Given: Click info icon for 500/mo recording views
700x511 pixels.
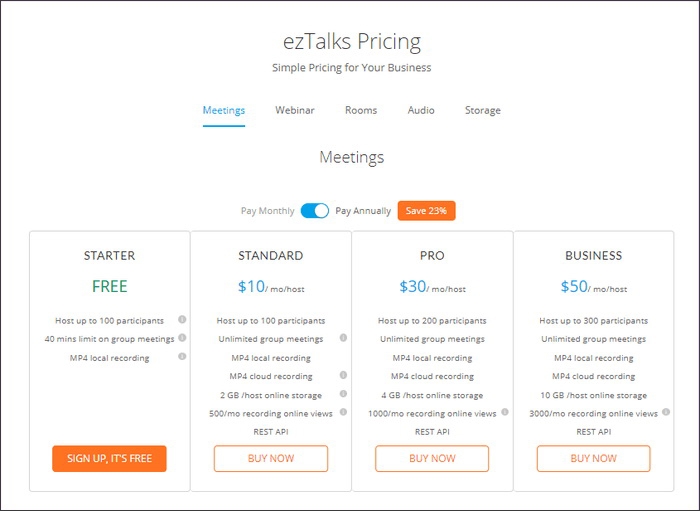Looking at the screenshot, I should point(343,413).
